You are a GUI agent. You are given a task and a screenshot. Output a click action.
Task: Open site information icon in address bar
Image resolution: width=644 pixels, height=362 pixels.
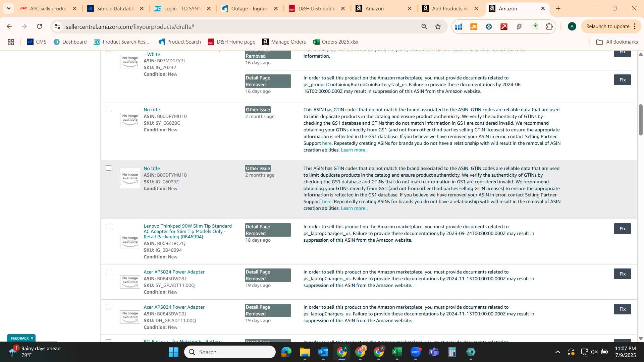point(57,26)
